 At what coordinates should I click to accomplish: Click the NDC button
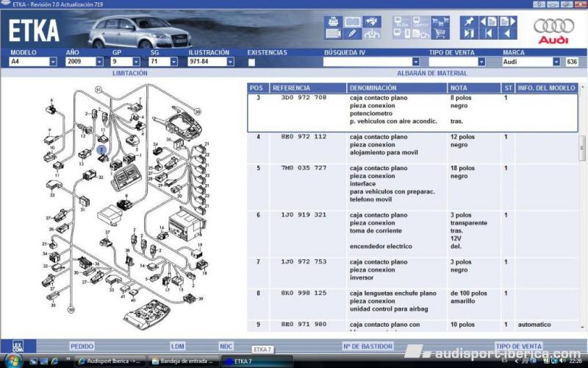(x=226, y=346)
